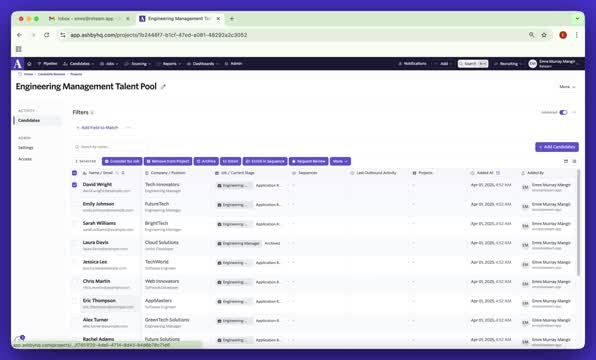Screen dimensions: 596x360
Task: Go back with the browser back arrow
Action: point(19,35)
